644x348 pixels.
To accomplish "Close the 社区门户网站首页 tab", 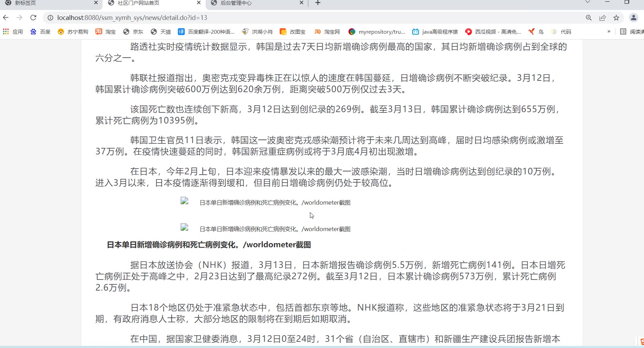I will [x=199, y=3].
